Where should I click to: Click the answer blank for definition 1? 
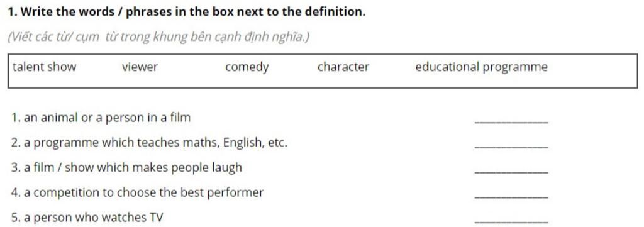[x=511, y=121]
